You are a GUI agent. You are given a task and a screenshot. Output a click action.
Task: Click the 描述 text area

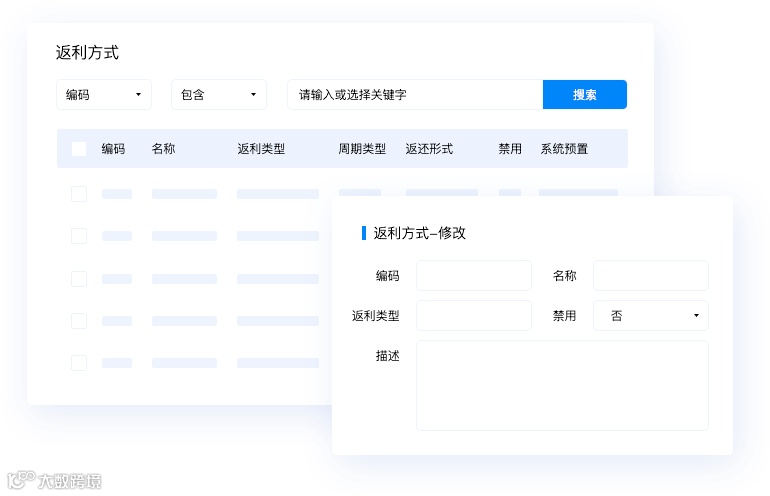click(562, 386)
